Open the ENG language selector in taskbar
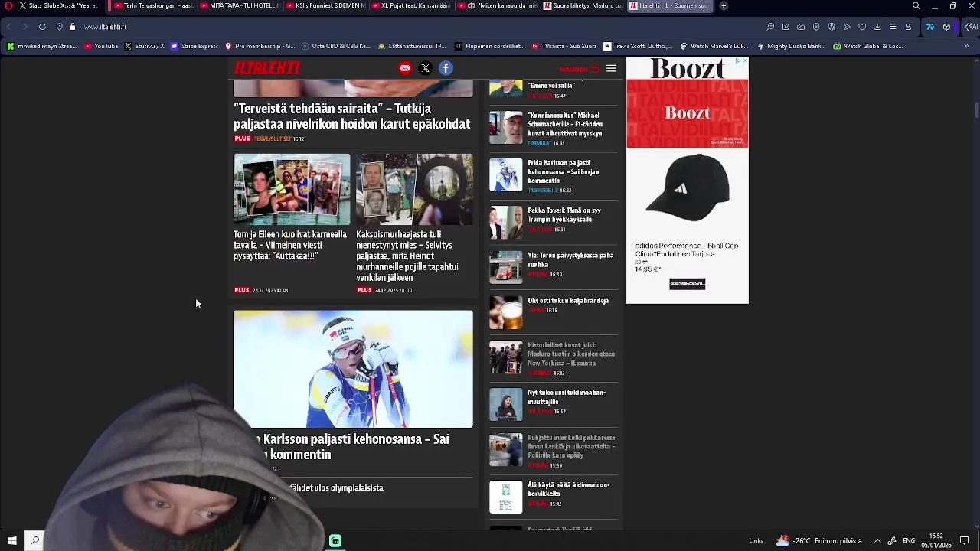Image resolution: width=980 pixels, height=551 pixels. click(909, 540)
